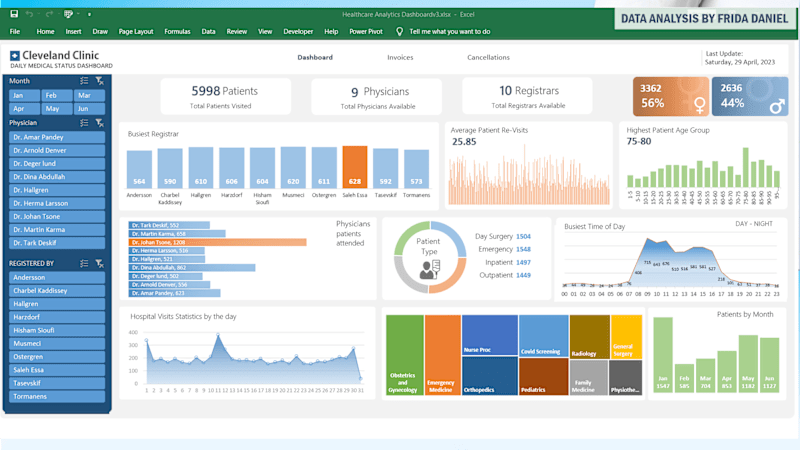Select Dr. Dina Abdullah slicer item
This screenshot has width=800, height=450.
coord(57,177)
